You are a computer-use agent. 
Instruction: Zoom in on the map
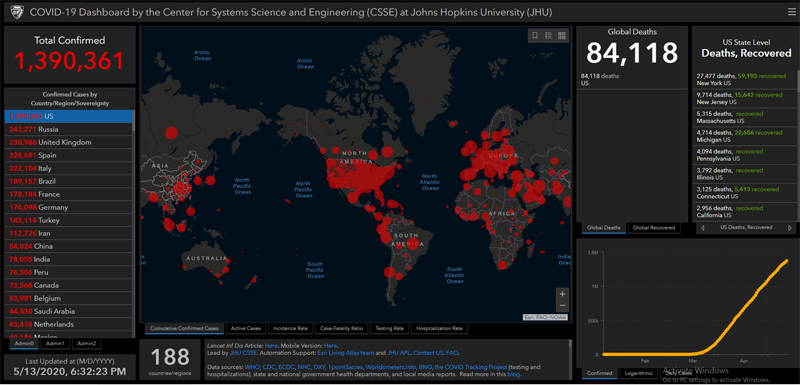pyautogui.click(x=562, y=294)
